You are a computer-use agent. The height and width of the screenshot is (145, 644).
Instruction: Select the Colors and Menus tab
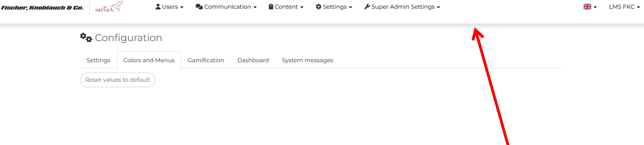[x=149, y=60]
